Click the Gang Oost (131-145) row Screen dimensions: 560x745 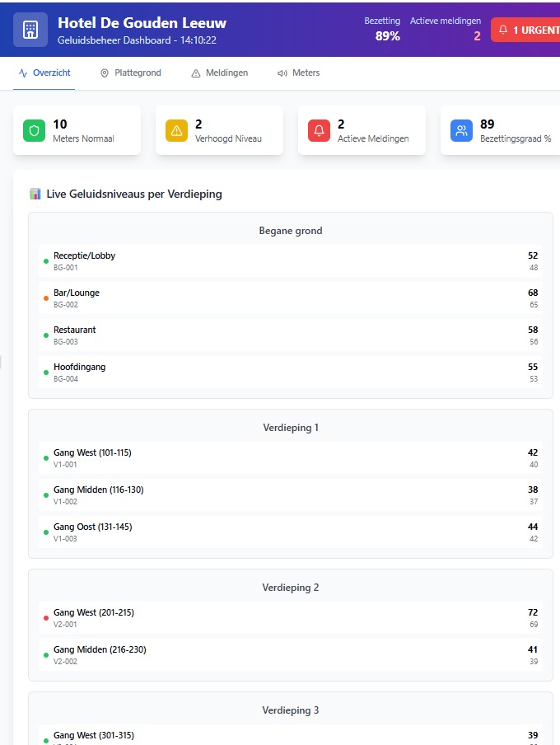(x=290, y=532)
